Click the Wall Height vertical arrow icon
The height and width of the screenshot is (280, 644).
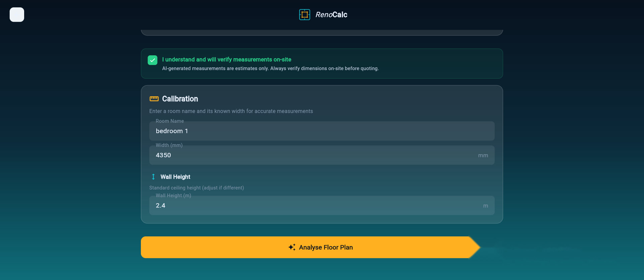click(x=153, y=177)
